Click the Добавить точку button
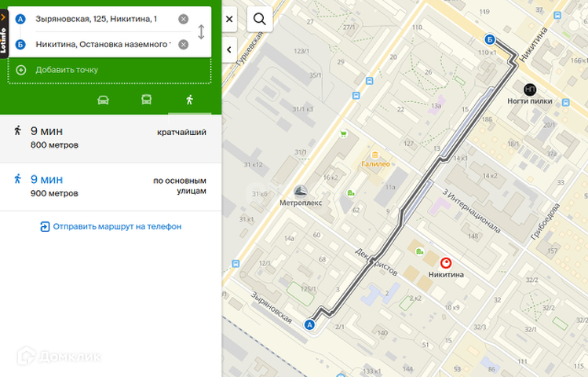Image resolution: width=588 pixels, height=377 pixels. pyautogui.click(x=109, y=70)
